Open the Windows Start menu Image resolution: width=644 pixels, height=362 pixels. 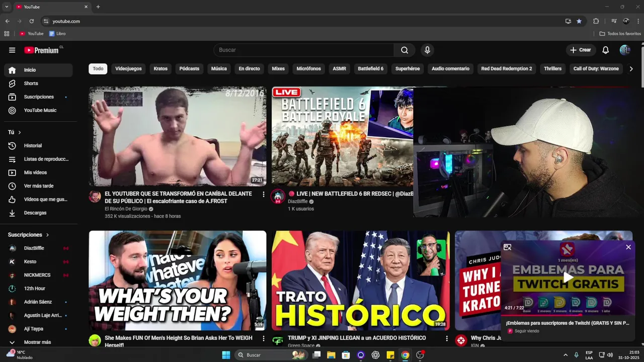[226, 355]
